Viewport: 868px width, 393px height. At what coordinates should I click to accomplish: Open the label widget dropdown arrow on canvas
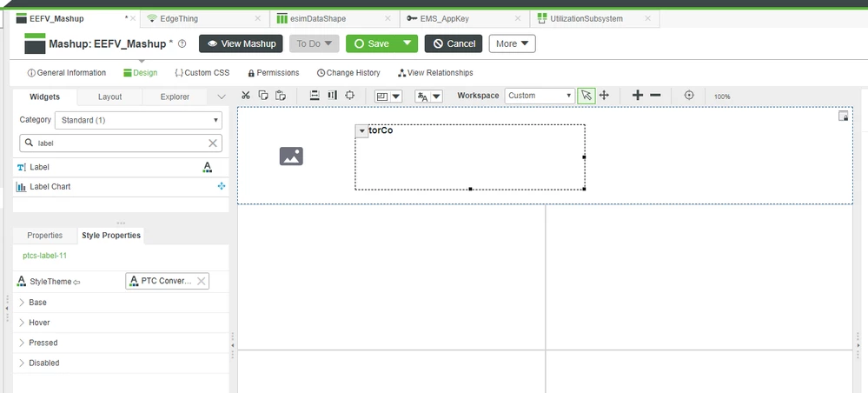[361, 131]
